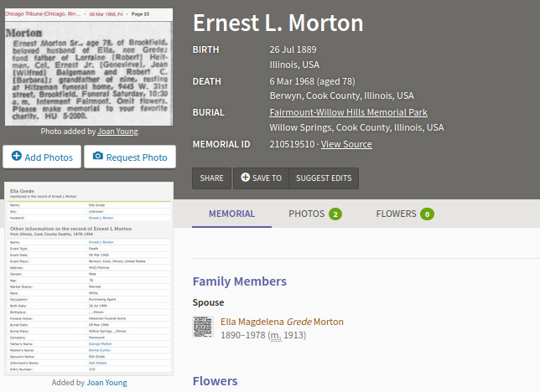Click the Suggest Edits button
540x392 pixels.
point(324,178)
